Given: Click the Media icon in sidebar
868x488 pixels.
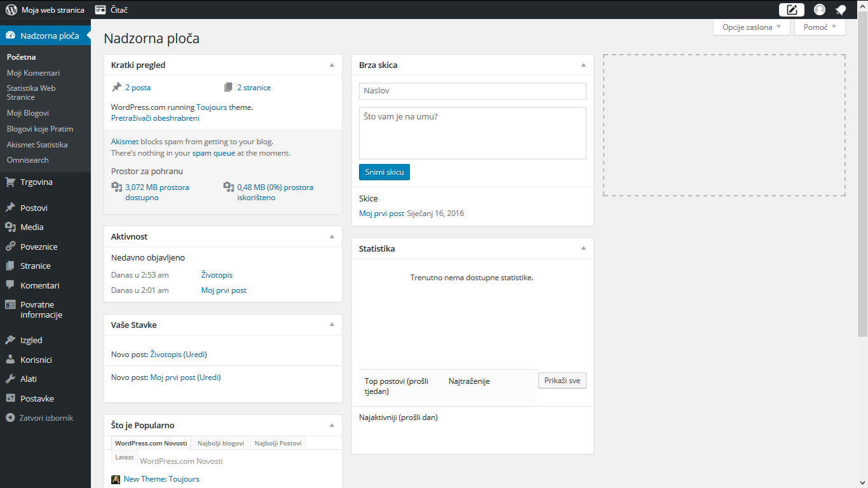Looking at the screenshot, I should [10, 227].
